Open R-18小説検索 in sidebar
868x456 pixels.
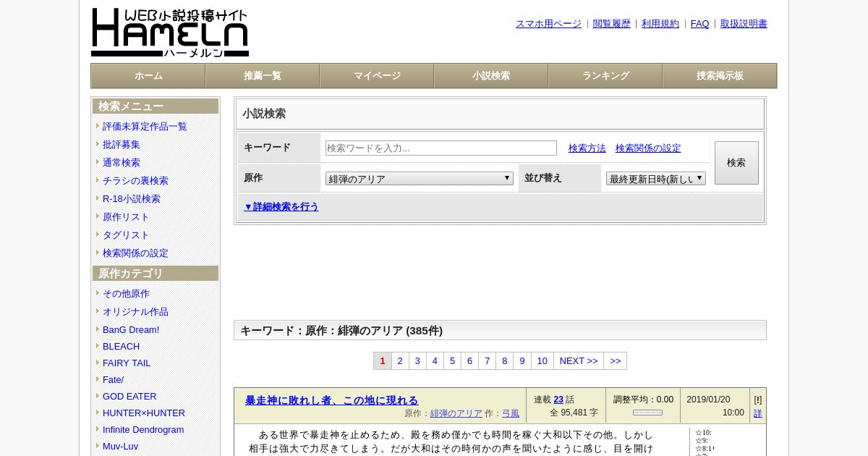pos(132,198)
